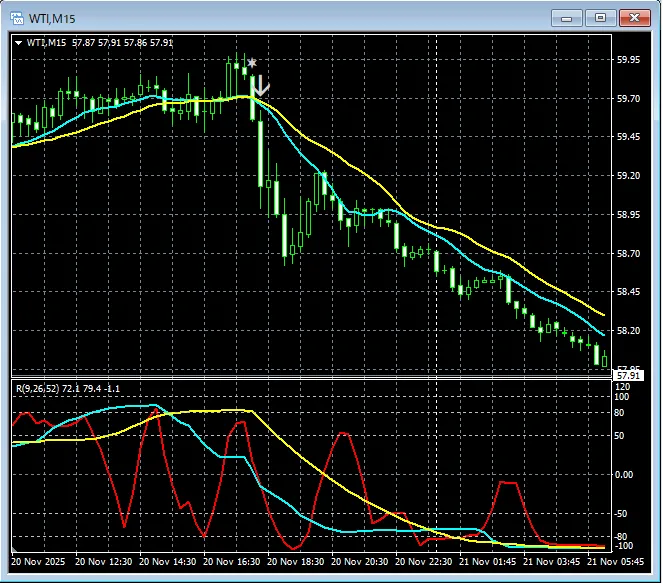Click the 120 indicator scale label
663x583 pixels.
click(x=623, y=386)
